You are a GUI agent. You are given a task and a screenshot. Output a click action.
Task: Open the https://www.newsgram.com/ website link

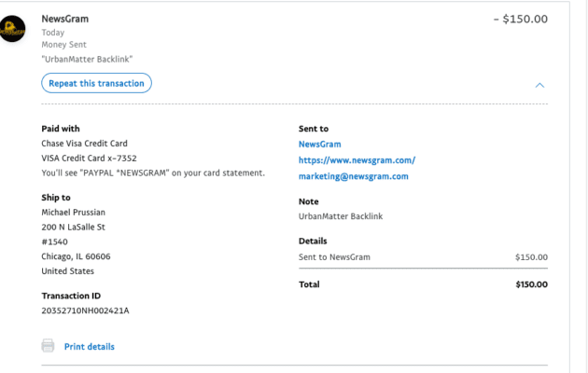point(357,160)
